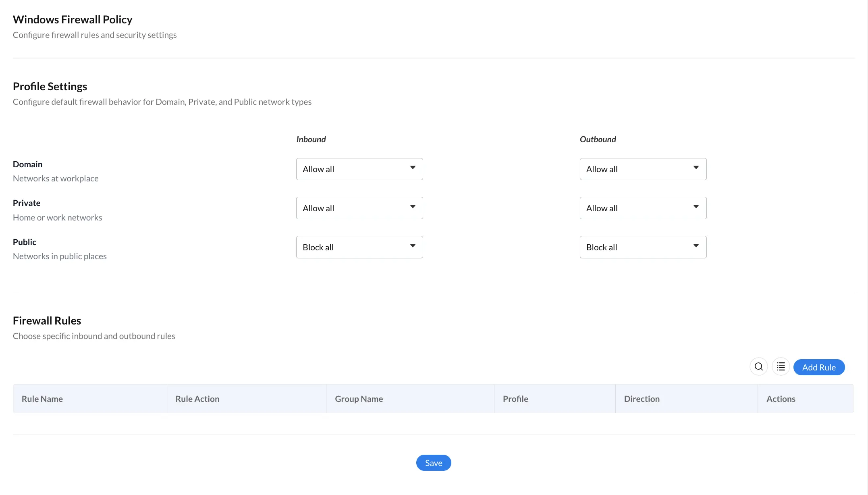Open Domain inbound dropdown
The width and height of the screenshot is (868, 495).
pyautogui.click(x=359, y=169)
